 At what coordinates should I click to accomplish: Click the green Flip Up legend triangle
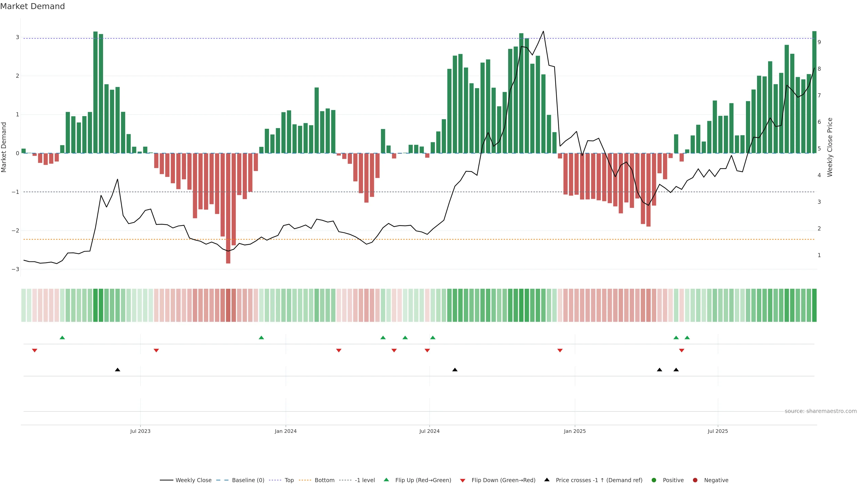[387, 480]
